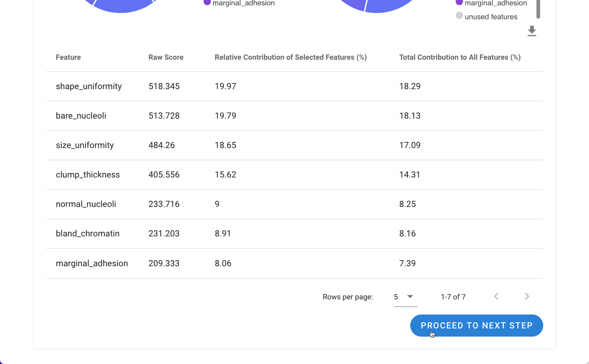Select the bare_nucleoli row
This screenshot has height=364, width=589.
coord(294,116)
